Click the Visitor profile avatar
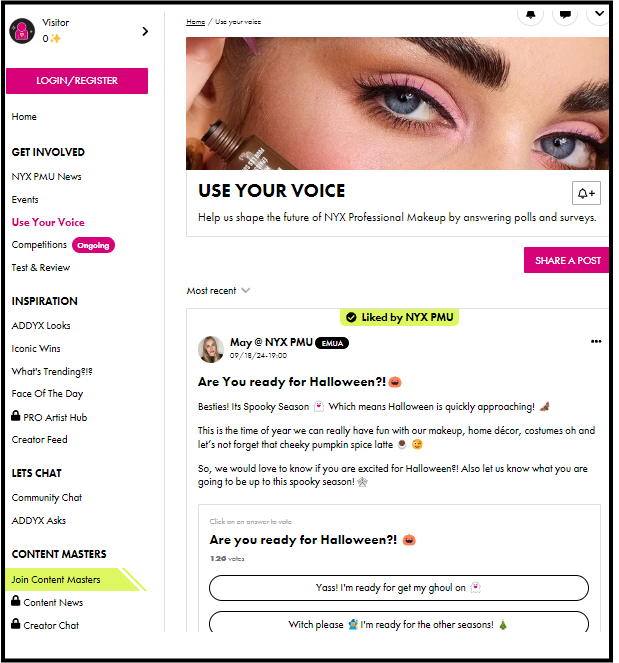Screen dimensions: 619x663 22,31
